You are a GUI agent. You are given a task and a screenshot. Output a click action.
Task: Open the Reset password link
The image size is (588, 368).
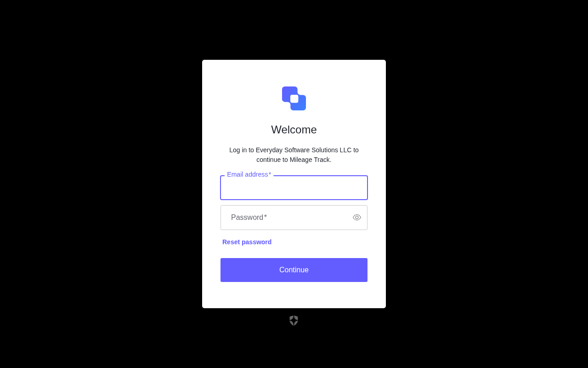[247, 242]
